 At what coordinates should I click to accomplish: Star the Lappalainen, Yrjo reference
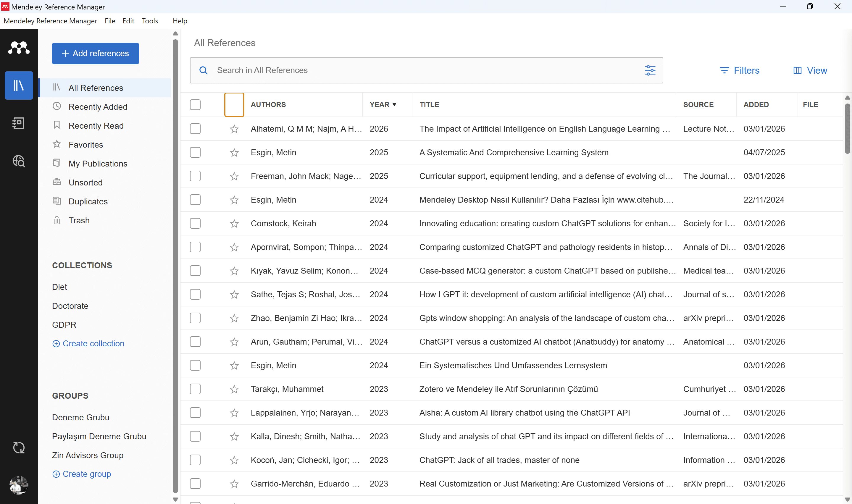tap(234, 413)
